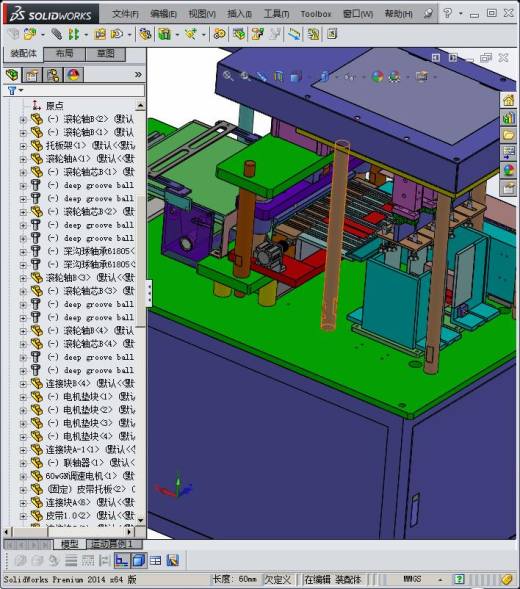Image resolution: width=520 pixels, height=589 pixels.
Task: Click the Insert Components toolbar icon
Action: tap(30, 35)
